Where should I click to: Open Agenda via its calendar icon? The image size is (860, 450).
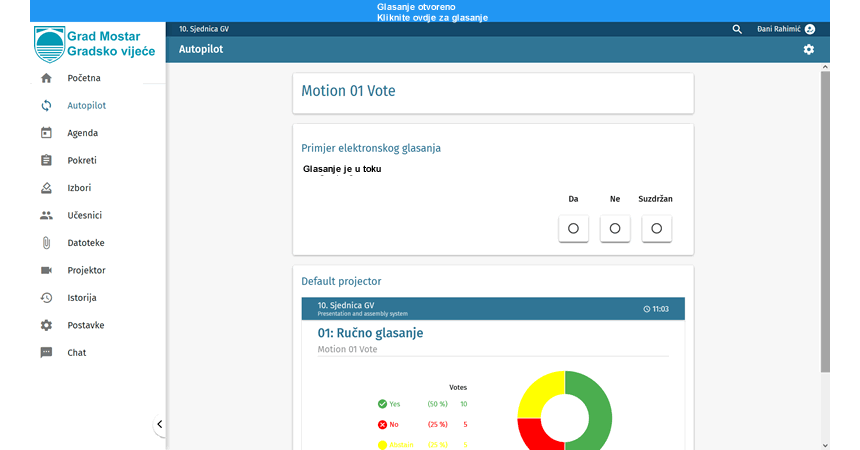click(46, 133)
